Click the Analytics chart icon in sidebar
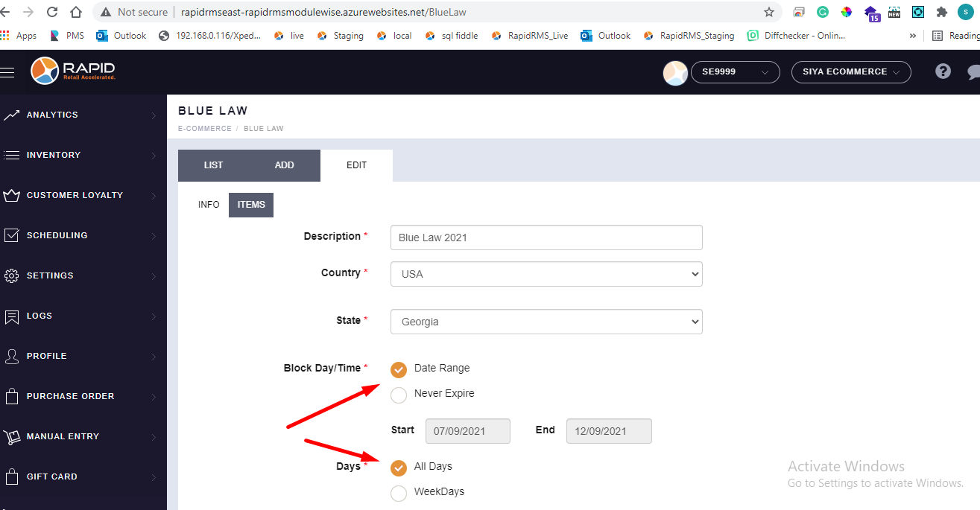Viewport: 980px width, 510px height. point(11,115)
